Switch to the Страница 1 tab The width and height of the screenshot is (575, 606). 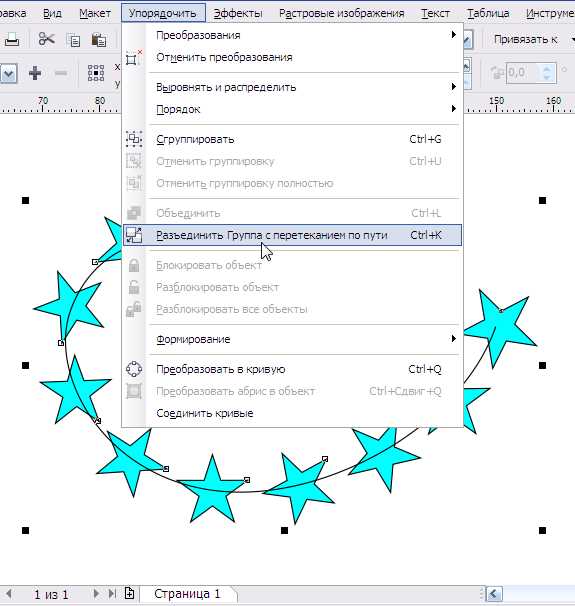(x=187, y=594)
